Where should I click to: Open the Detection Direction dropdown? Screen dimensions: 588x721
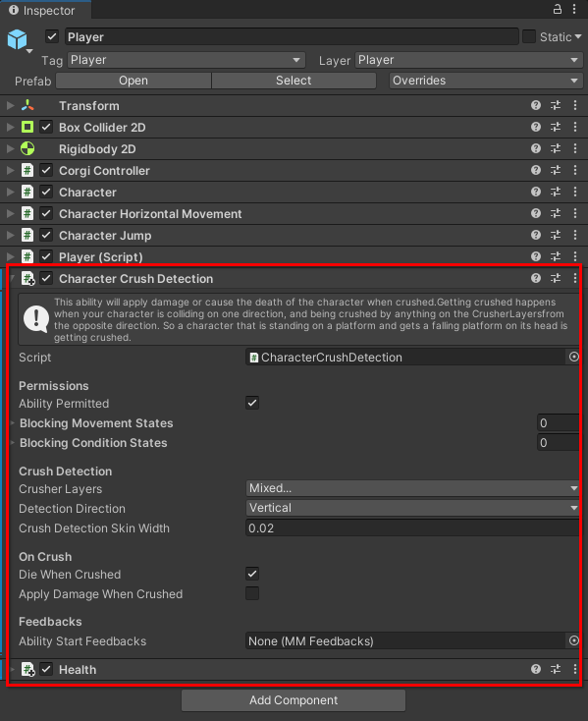[412, 508]
